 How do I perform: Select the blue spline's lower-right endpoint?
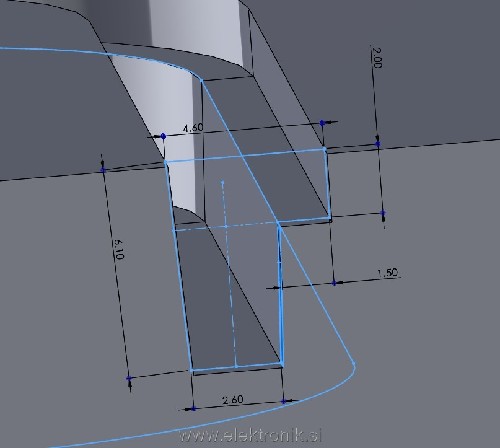pyautogui.click(x=354, y=363)
